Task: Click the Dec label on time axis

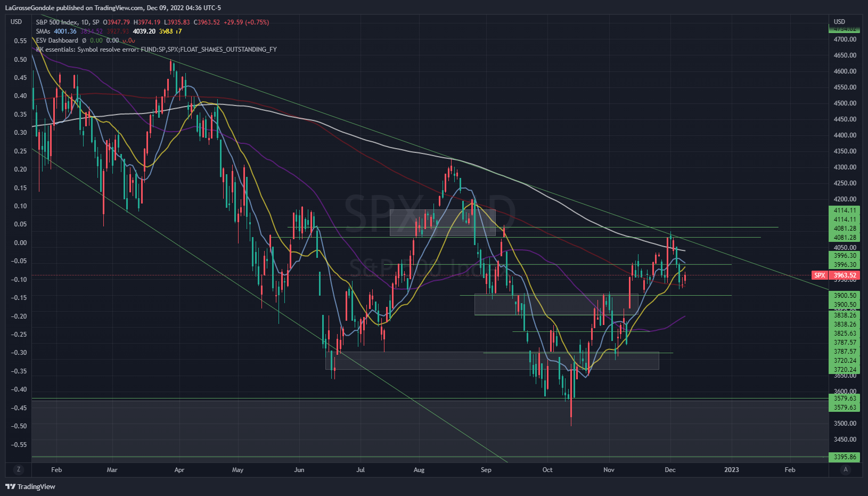Action: pyautogui.click(x=670, y=470)
